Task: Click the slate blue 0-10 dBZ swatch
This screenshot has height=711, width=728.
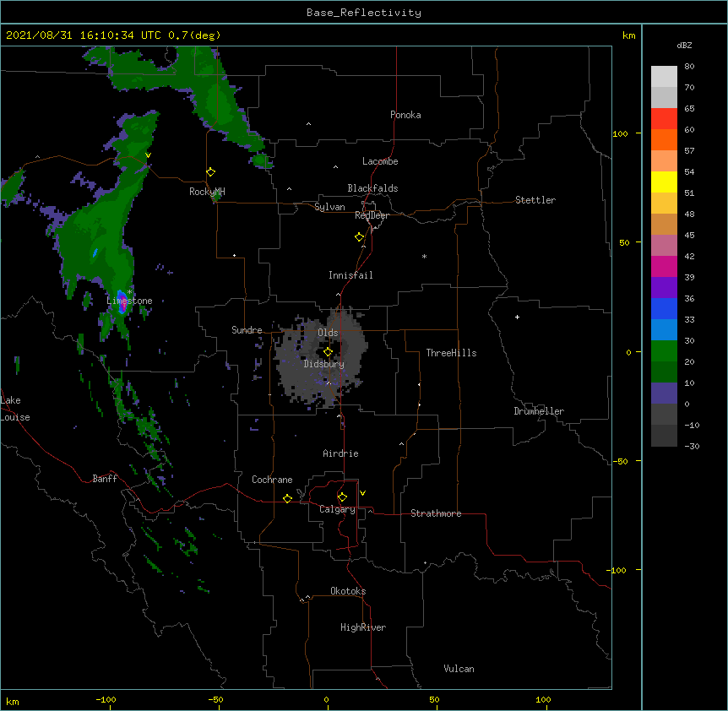Action: 664,393
